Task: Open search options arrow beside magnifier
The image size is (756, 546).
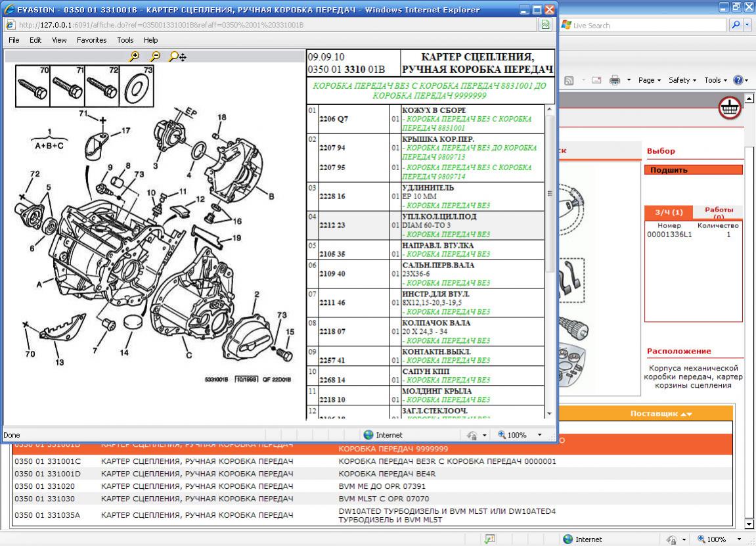Action: 747,25
